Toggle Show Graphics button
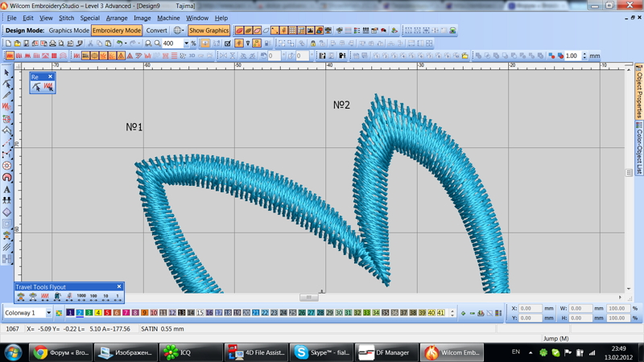Image resolution: width=644 pixels, height=362 pixels. 208,31
